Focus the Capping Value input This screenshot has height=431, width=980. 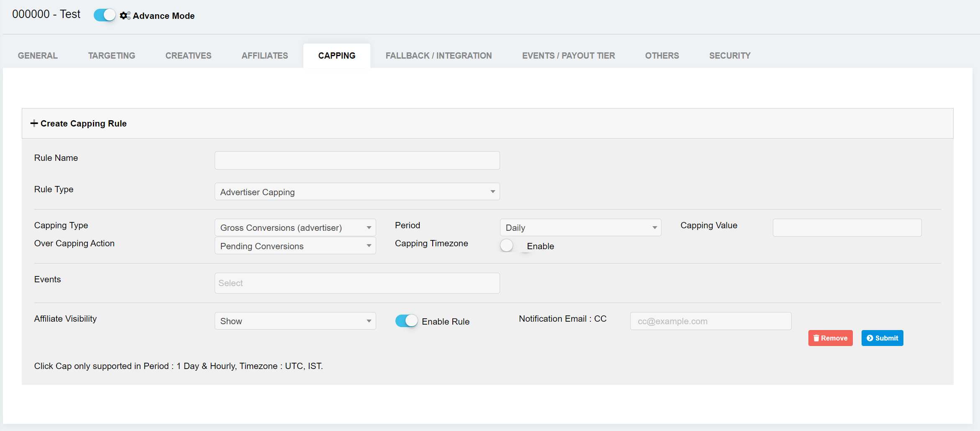pos(847,228)
